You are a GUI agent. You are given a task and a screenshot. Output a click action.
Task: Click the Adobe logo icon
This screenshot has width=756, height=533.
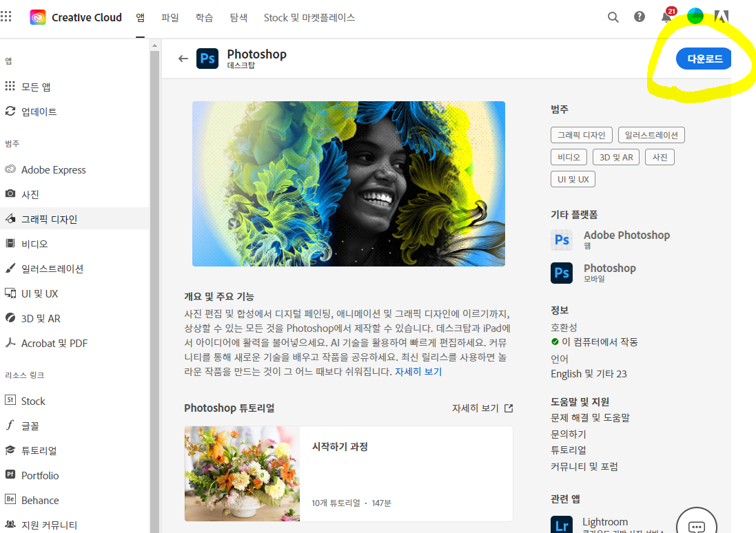pos(722,17)
